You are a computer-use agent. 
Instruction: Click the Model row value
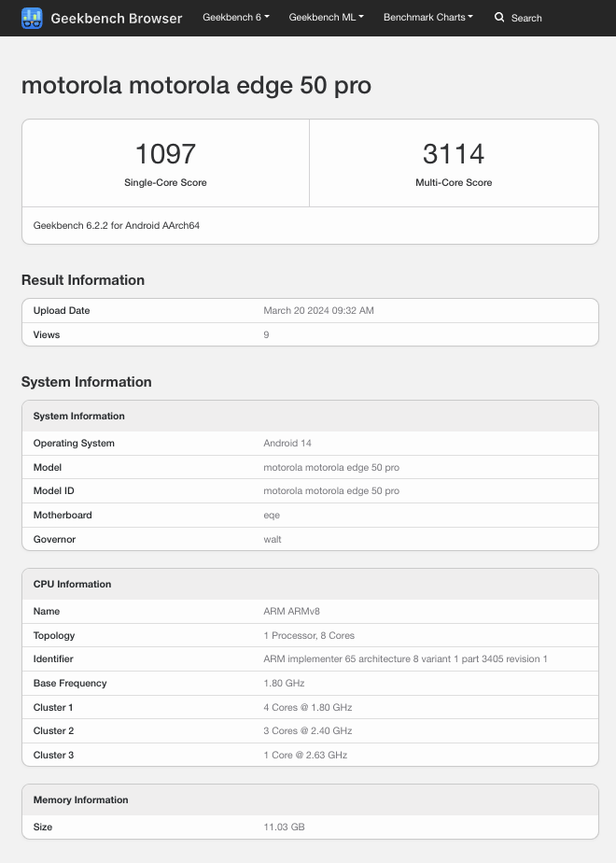coord(331,467)
